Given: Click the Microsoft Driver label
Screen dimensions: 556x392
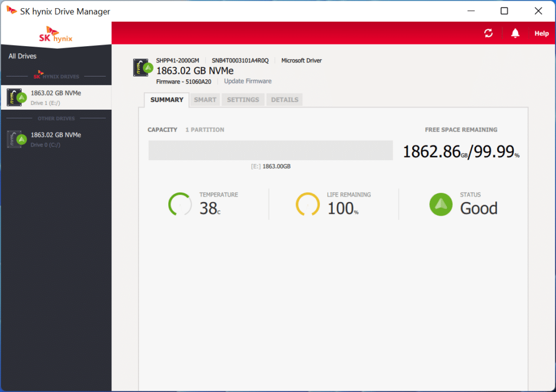Looking at the screenshot, I should click(301, 61).
